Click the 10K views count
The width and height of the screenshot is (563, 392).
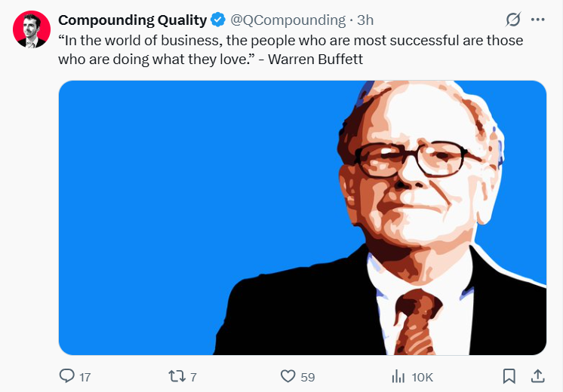pos(423,377)
